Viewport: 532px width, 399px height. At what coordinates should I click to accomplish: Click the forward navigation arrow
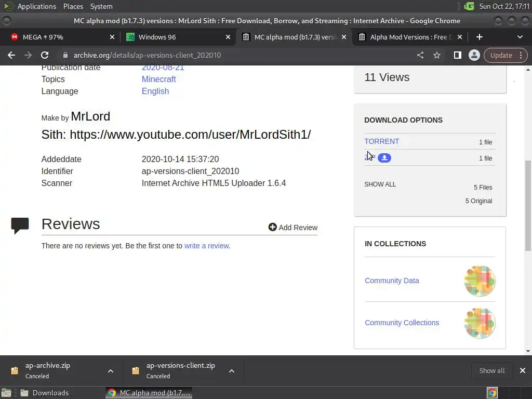click(x=28, y=55)
